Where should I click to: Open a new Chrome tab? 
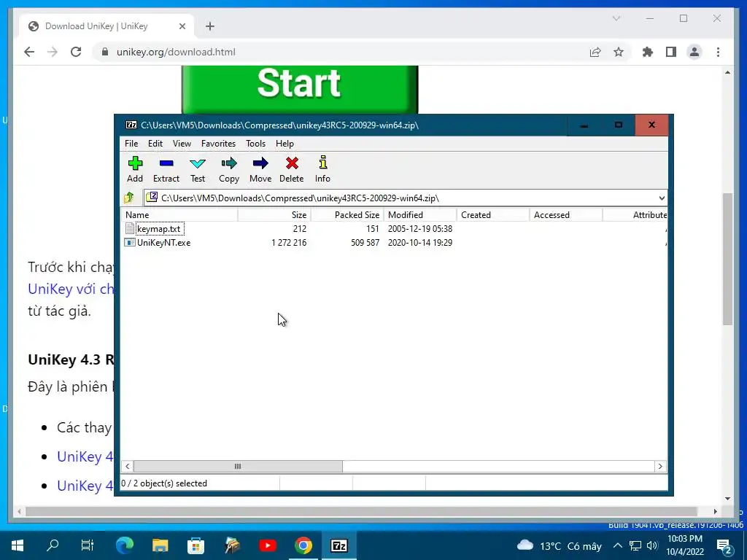tap(210, 26)
